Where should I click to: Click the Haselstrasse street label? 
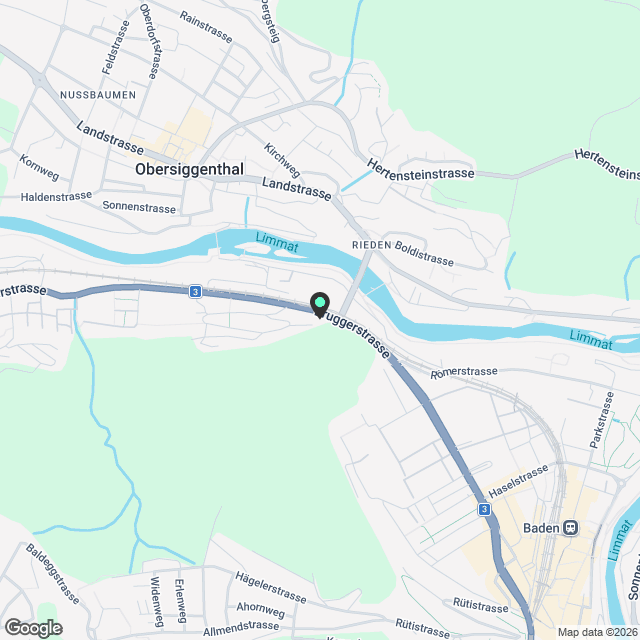518,482
